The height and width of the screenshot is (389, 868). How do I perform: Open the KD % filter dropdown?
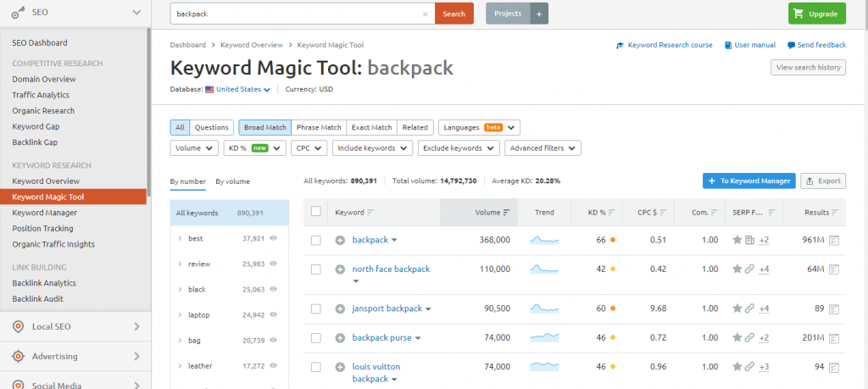pos(254,148)
